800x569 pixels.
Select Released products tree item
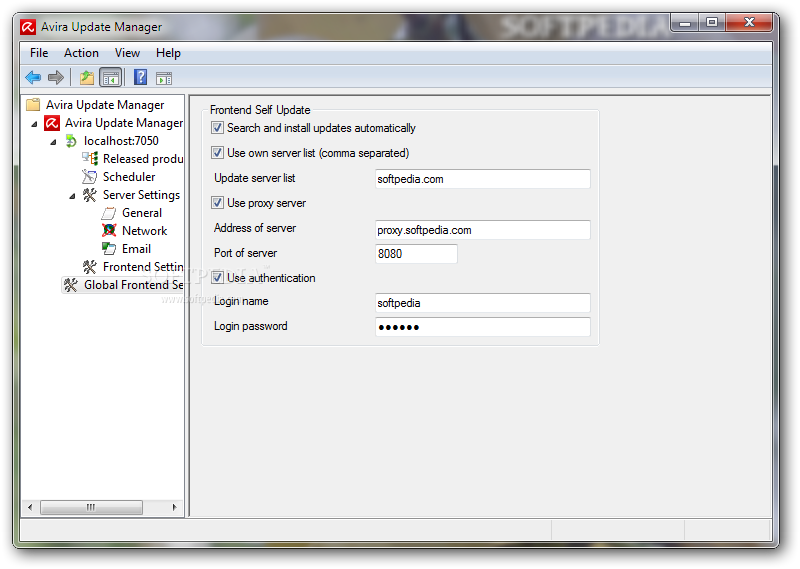(x=143, y=159)
